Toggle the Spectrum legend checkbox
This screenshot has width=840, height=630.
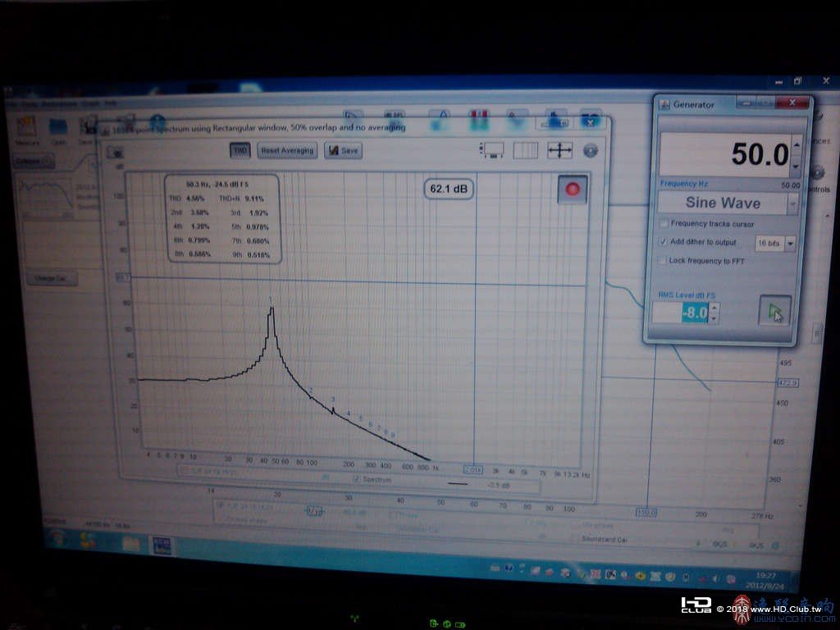[x=357, y=479]
